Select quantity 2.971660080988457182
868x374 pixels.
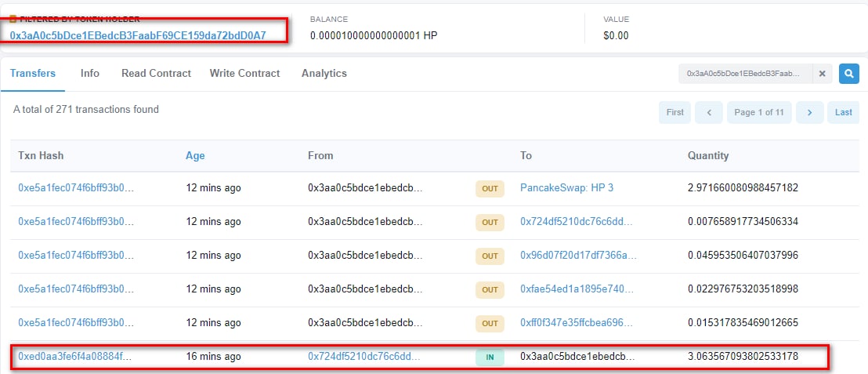[743, 188]
